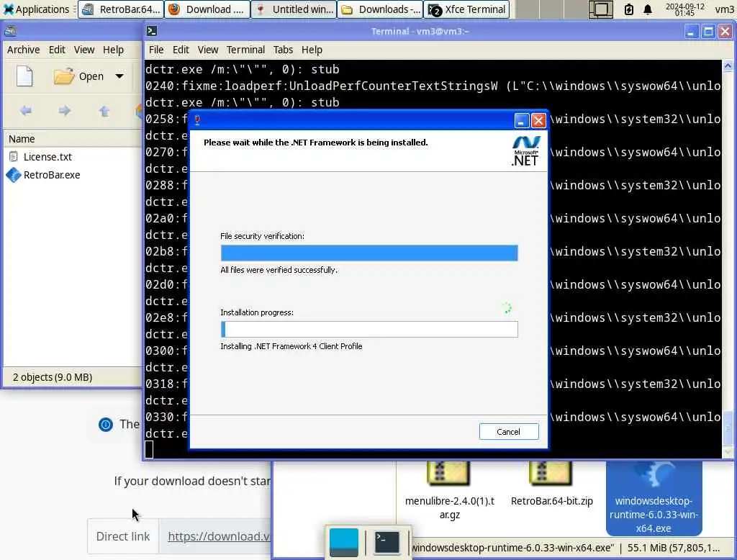This screenshot has height=560, width=737.
Task: Click the terminal scrollbar thumb
Action: tap(728, 428)
